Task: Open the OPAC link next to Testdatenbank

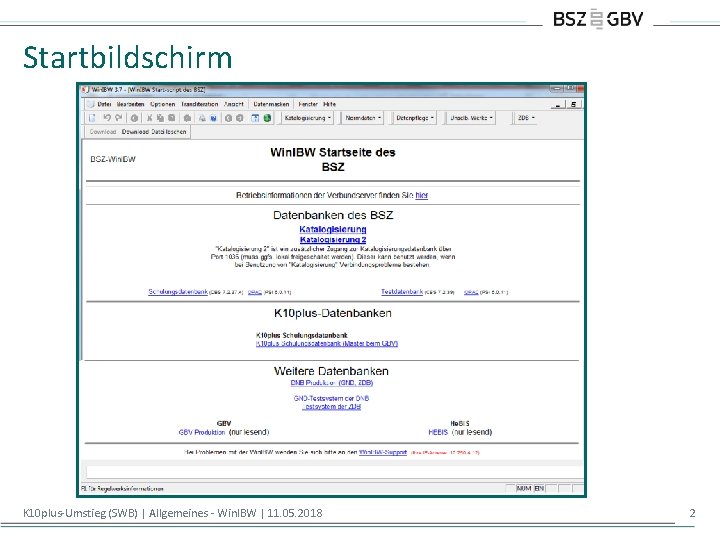Action: point(471,292)
